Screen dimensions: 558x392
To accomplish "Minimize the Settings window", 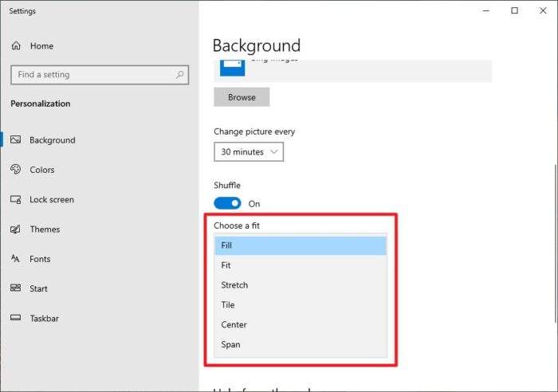I will 486,10.
